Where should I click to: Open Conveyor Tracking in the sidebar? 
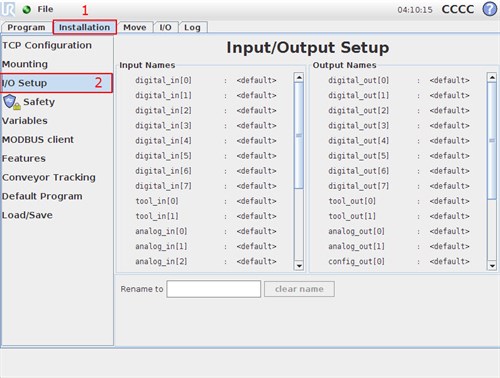point(49,177)
